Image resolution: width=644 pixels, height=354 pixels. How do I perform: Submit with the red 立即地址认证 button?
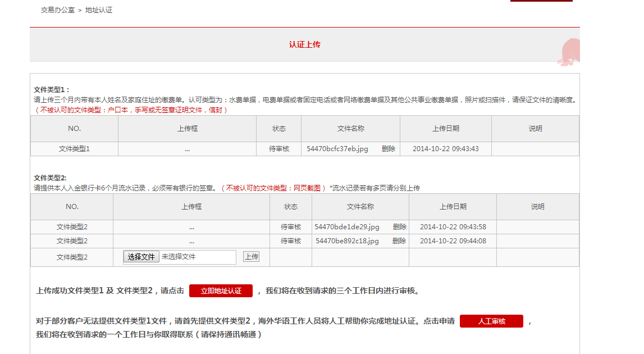221,291
